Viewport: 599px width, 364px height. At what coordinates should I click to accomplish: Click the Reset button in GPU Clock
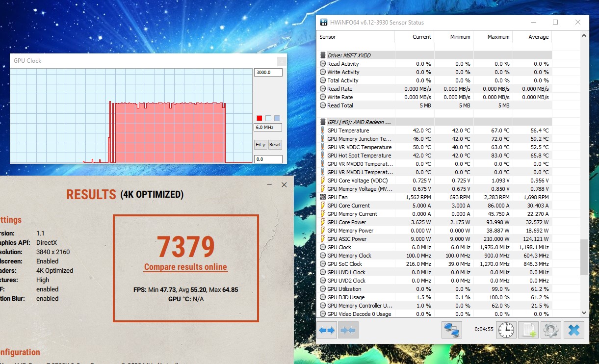click(x=275, y=145)
